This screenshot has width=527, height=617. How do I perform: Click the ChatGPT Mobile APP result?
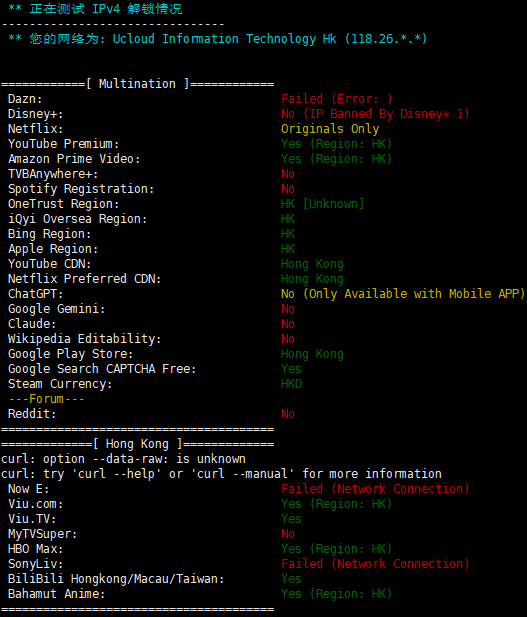[x=403, y=294]
